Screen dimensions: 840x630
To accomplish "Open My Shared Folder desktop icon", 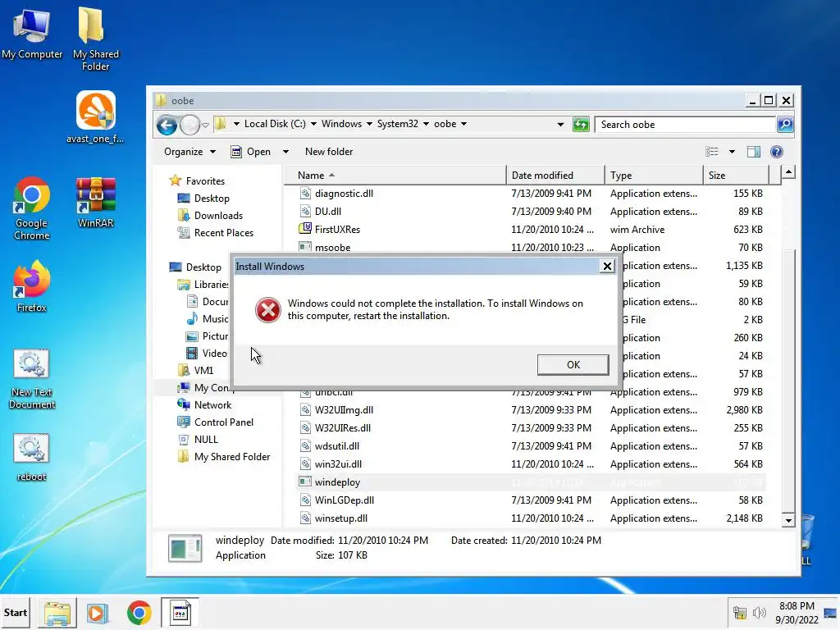I will [95, 39].
